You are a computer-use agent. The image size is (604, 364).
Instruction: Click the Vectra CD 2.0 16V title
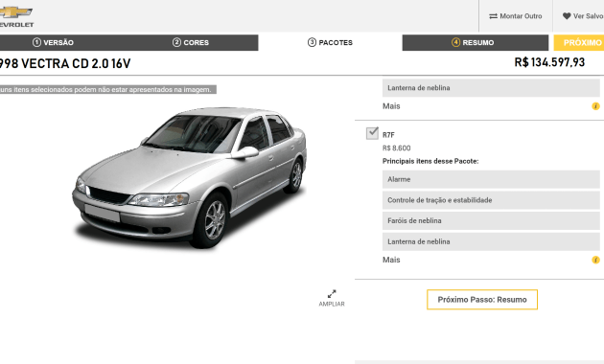point(65,63)
